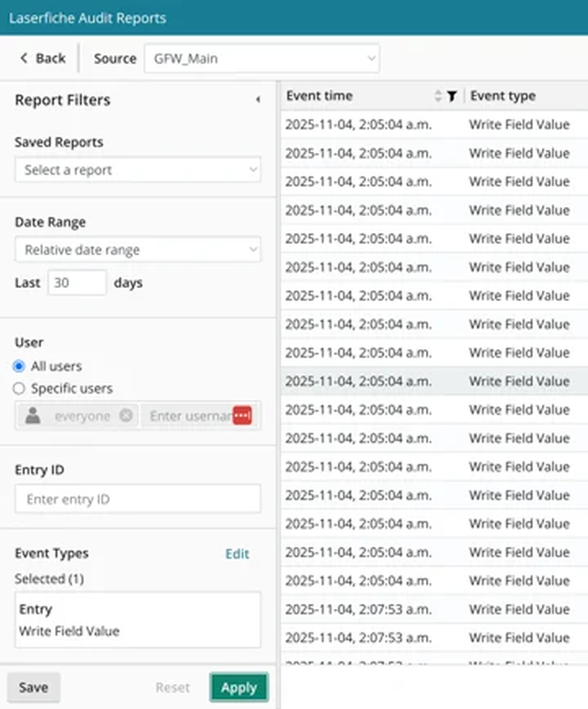Go back using the Back chevron button
588x709 pixels.
point(43,58)
